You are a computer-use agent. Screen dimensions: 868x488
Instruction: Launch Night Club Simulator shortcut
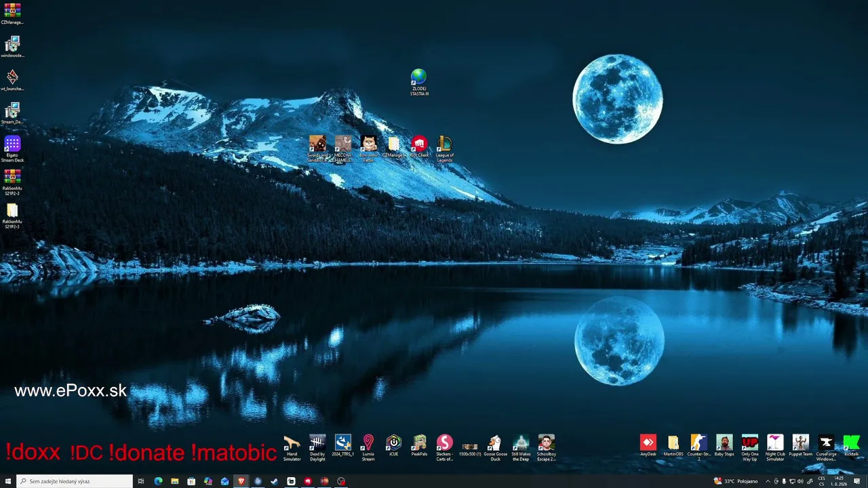point(775,448)
